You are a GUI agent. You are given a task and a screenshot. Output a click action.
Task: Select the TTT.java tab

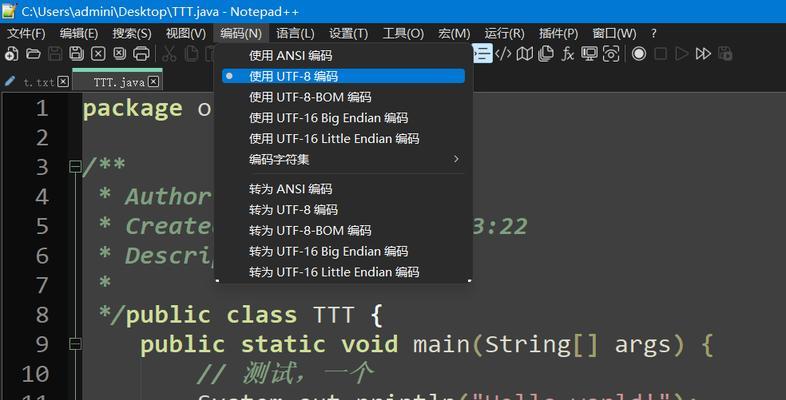119,82
